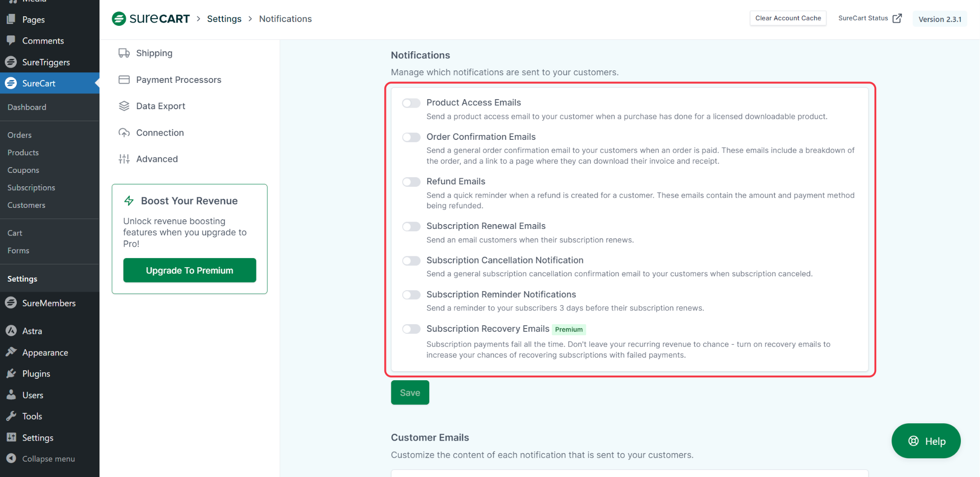Click the WordPress Settings sidebar icon

click(11, 437)
